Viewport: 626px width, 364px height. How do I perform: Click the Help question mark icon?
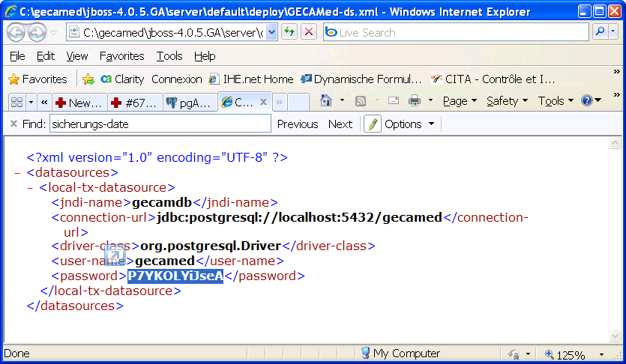pyautogui.click(x=586, y=101)
